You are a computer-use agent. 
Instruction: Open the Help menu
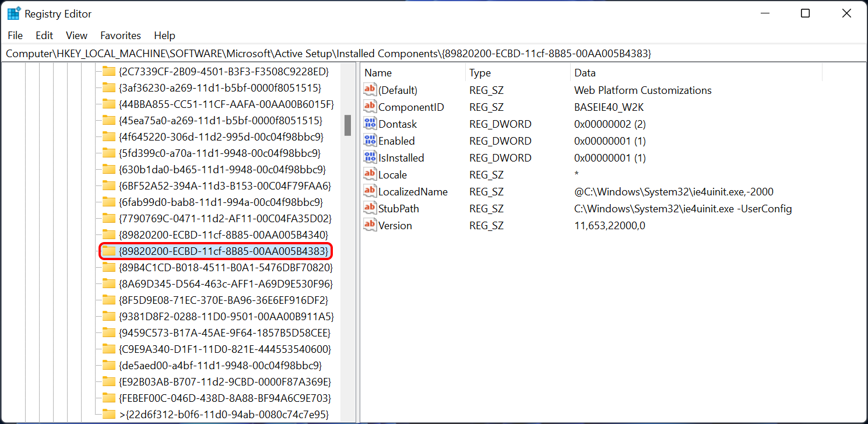pos(164,36)
